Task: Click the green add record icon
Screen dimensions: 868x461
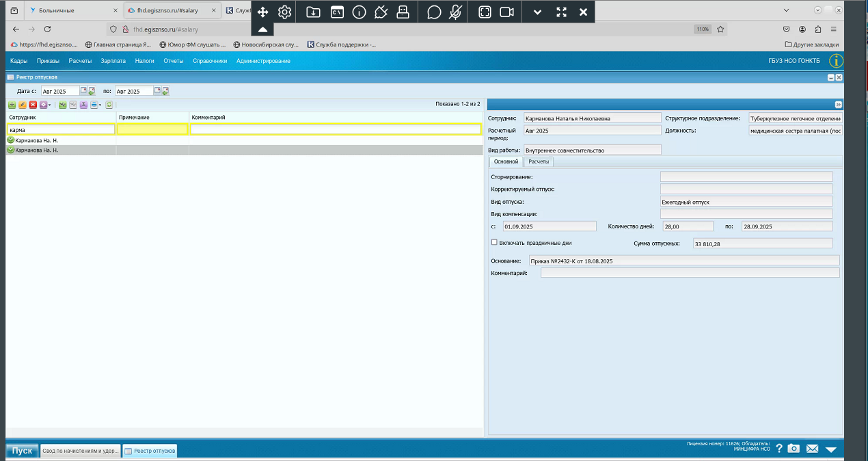Action: pos(12,105)
